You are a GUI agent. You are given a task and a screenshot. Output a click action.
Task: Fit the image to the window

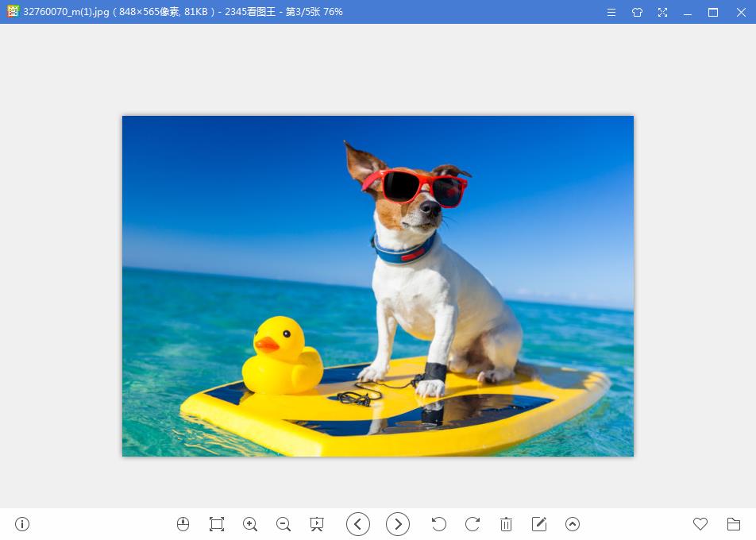tap(216, 524)
